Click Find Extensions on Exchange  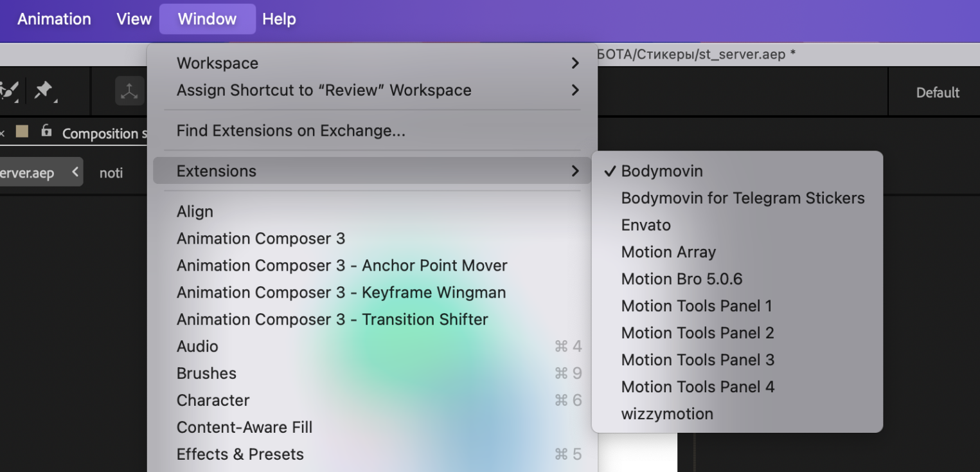point(290,131)
